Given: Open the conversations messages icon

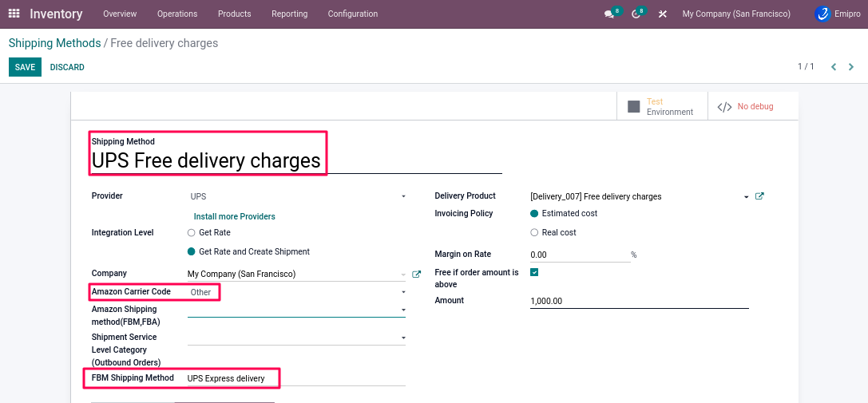Looking at the screenshot, I should (x=610, y=14).
